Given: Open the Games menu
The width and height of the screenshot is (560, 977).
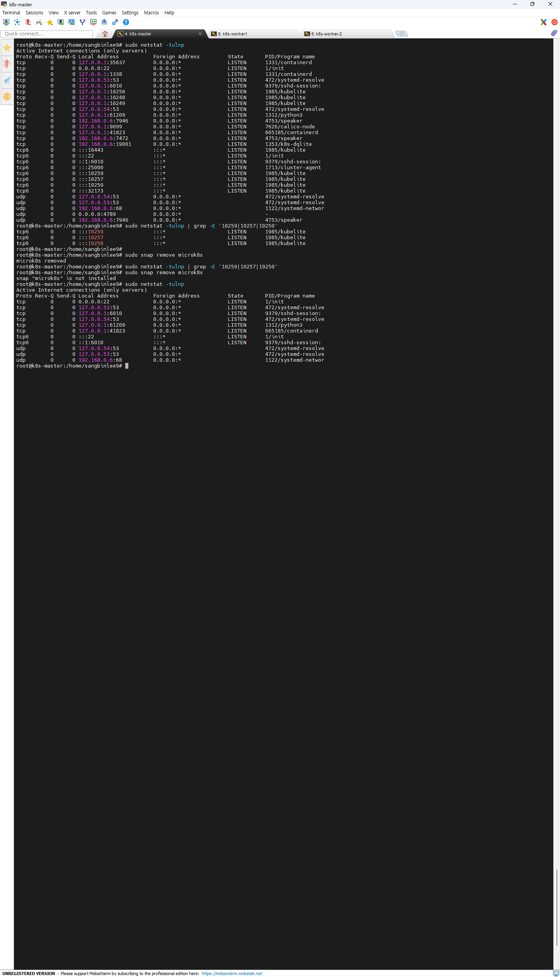Looking at the screenshot, I should pos(109,13).
